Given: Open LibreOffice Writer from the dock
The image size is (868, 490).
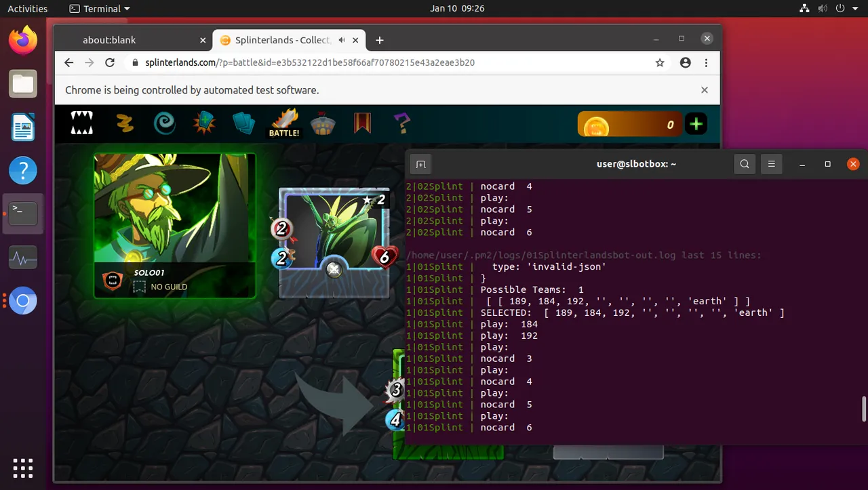Looking at the screenshot, I should pos(23,127).
